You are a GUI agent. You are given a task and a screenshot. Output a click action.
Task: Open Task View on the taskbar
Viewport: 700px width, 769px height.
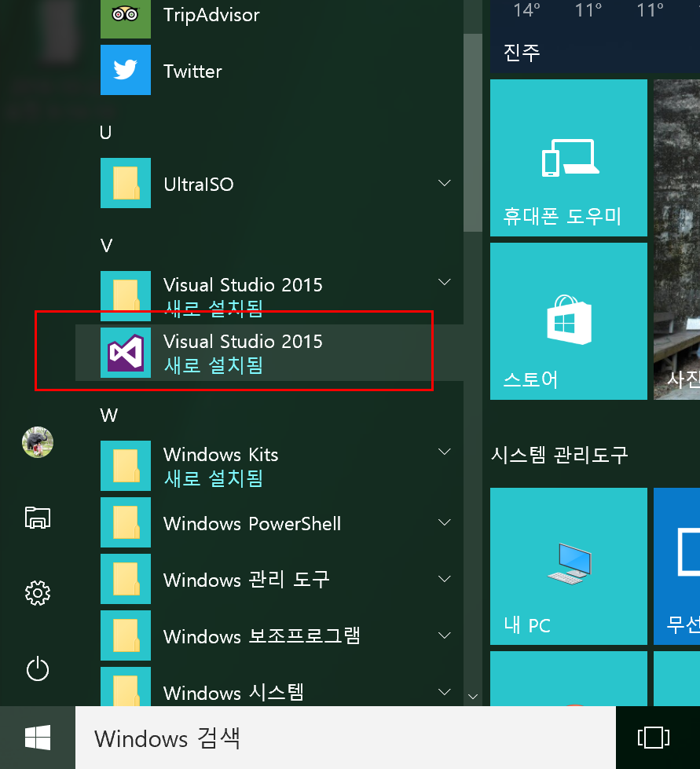tap(654, 737)
